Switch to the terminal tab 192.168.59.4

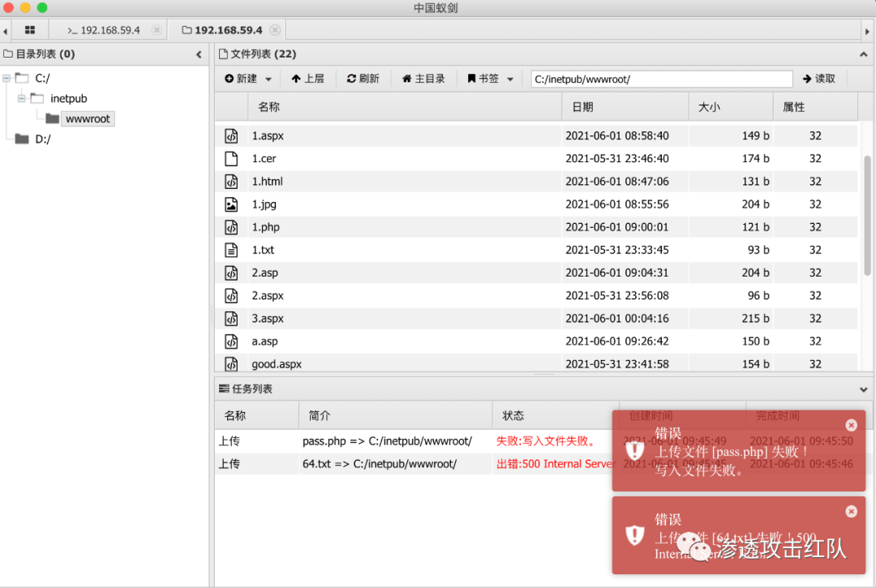pos(104,30)
